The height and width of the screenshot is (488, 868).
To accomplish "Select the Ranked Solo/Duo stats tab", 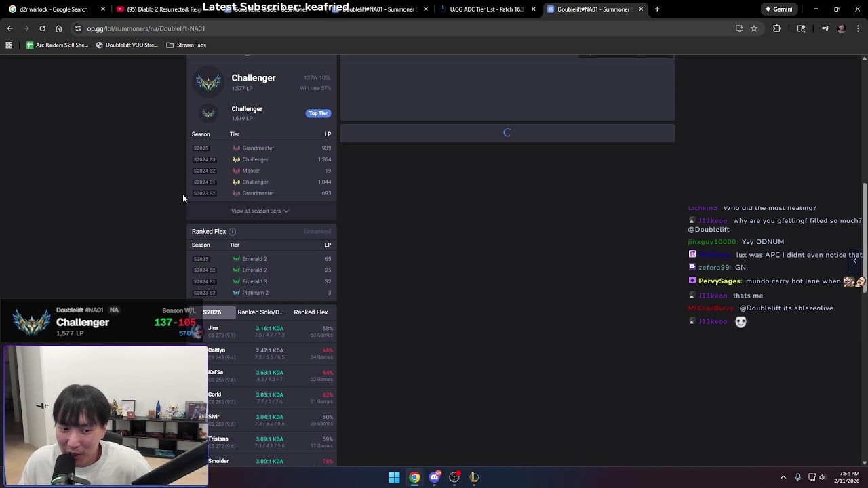I will [260, 312].
